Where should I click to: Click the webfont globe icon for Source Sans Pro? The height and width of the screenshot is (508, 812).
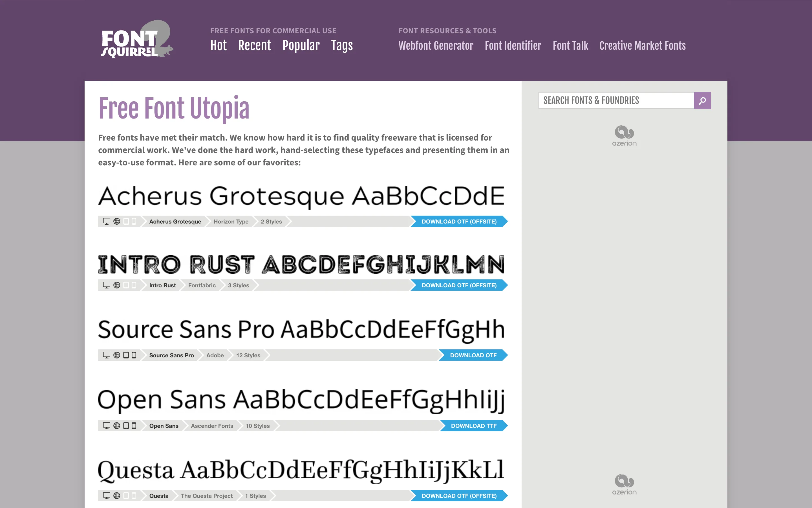[117, 355]
